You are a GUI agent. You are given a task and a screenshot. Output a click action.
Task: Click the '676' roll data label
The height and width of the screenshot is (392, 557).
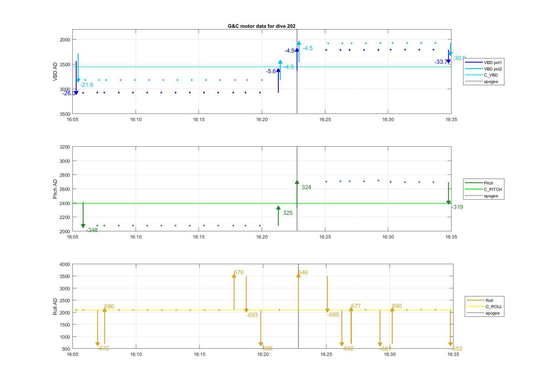239,272
